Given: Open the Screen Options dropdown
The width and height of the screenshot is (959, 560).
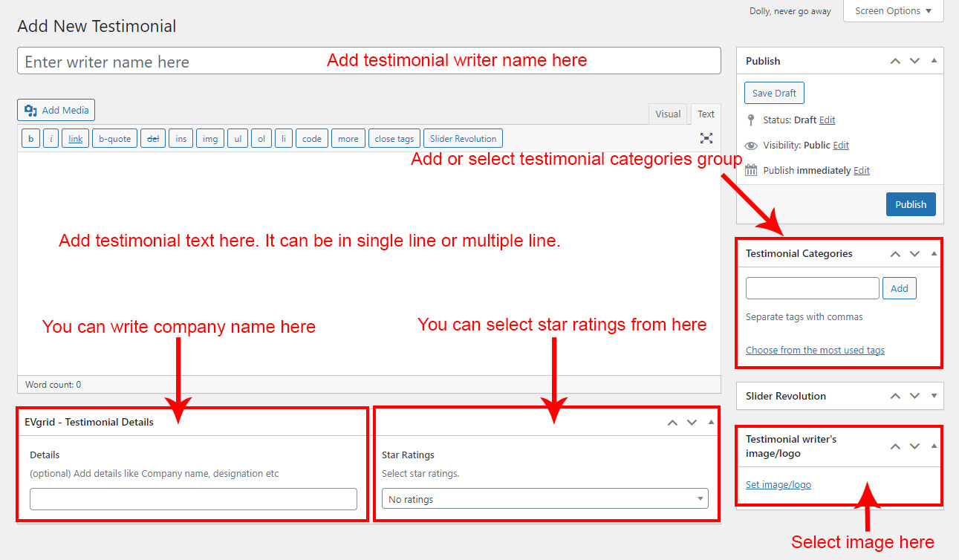Looking at the screenshot, I should tap(893, 11).
